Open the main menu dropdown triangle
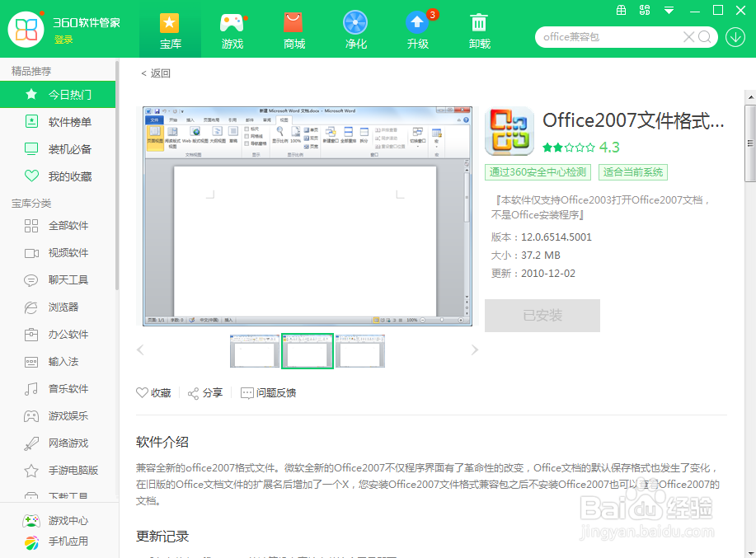Screen dimensions: 756x558 [669, 11]
